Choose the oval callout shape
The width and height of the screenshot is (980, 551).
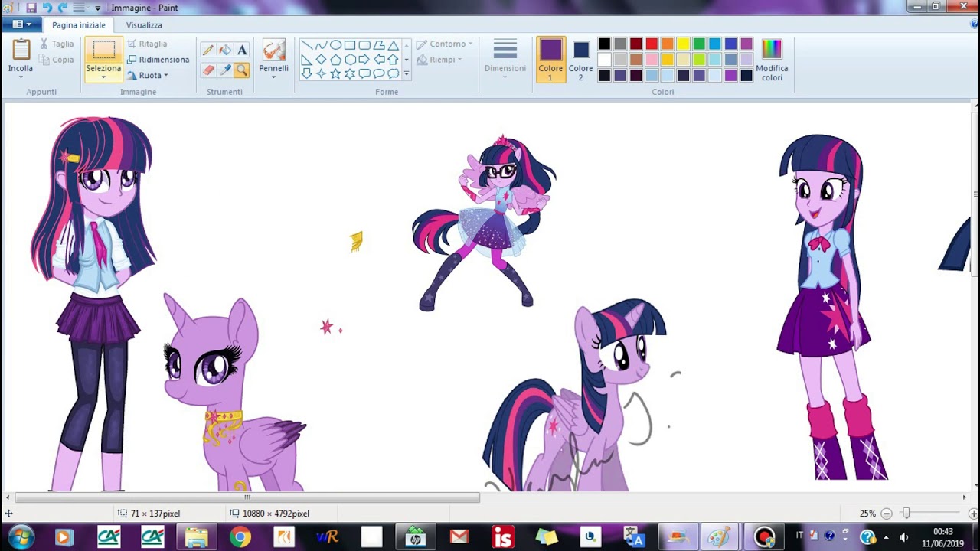tap(379, 73)
